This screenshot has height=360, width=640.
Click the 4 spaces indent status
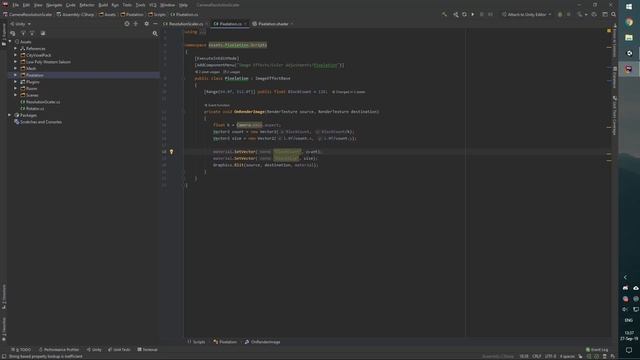567,356
